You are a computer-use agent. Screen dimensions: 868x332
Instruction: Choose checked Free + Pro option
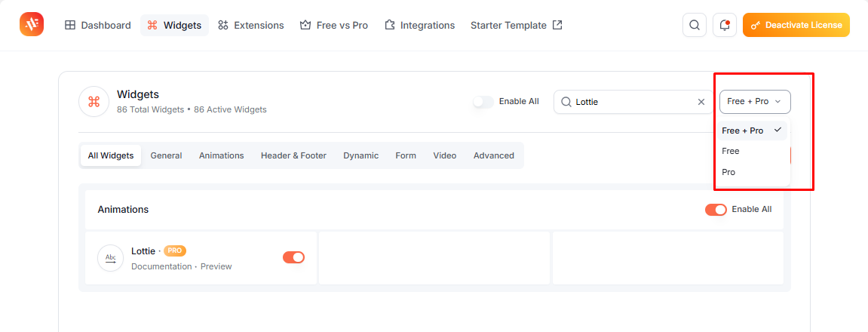(753, 131)
